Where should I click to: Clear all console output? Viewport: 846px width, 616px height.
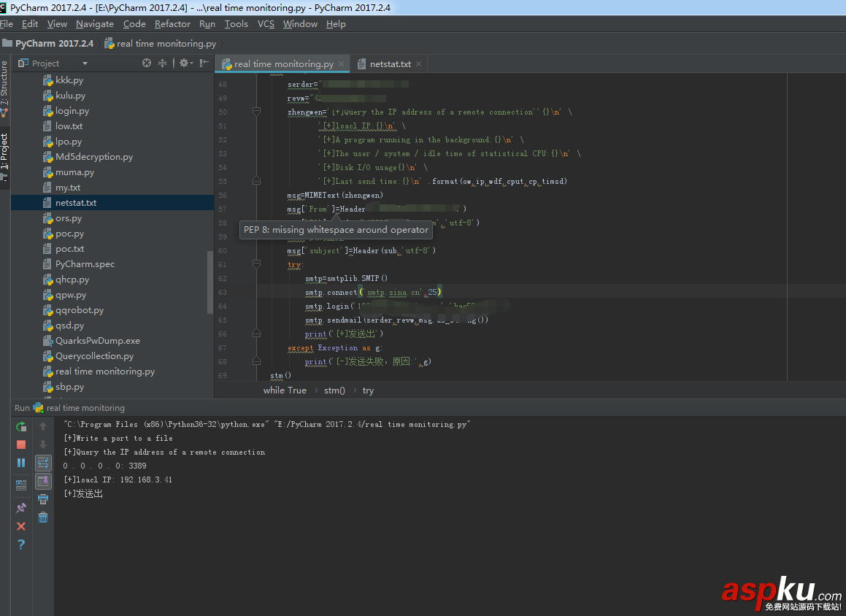coord(43,517)
